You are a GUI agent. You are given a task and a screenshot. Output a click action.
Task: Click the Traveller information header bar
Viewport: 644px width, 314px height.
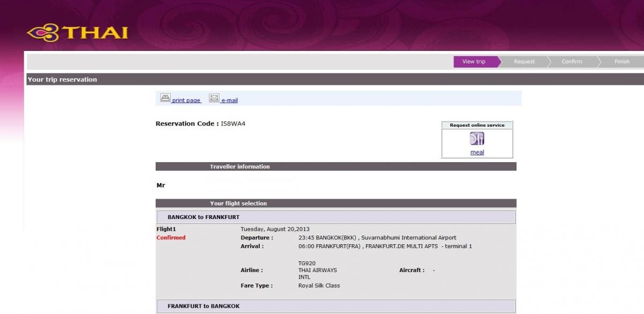pos(240,167)
